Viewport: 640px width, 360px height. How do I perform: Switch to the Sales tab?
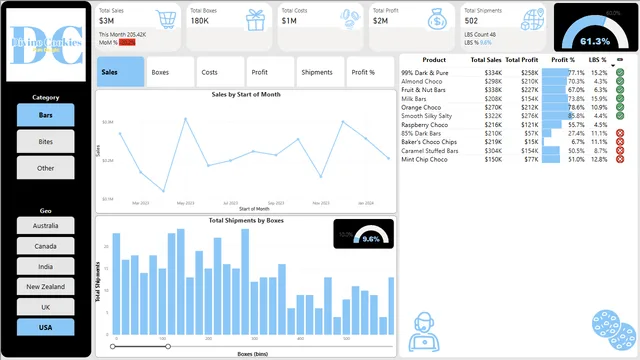(x=120, y=72)
